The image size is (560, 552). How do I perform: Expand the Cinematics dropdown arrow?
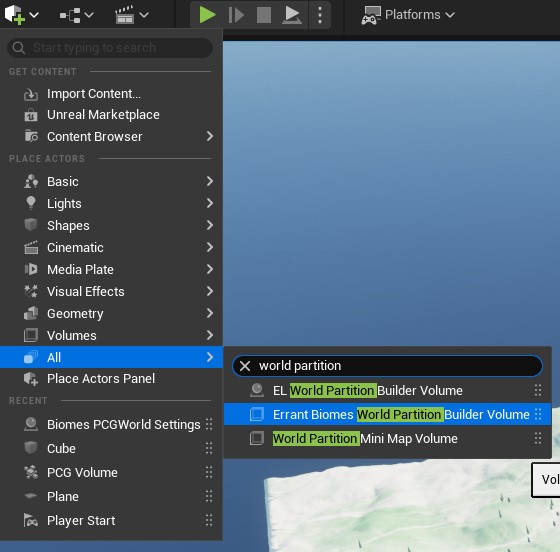click(144, 15)
